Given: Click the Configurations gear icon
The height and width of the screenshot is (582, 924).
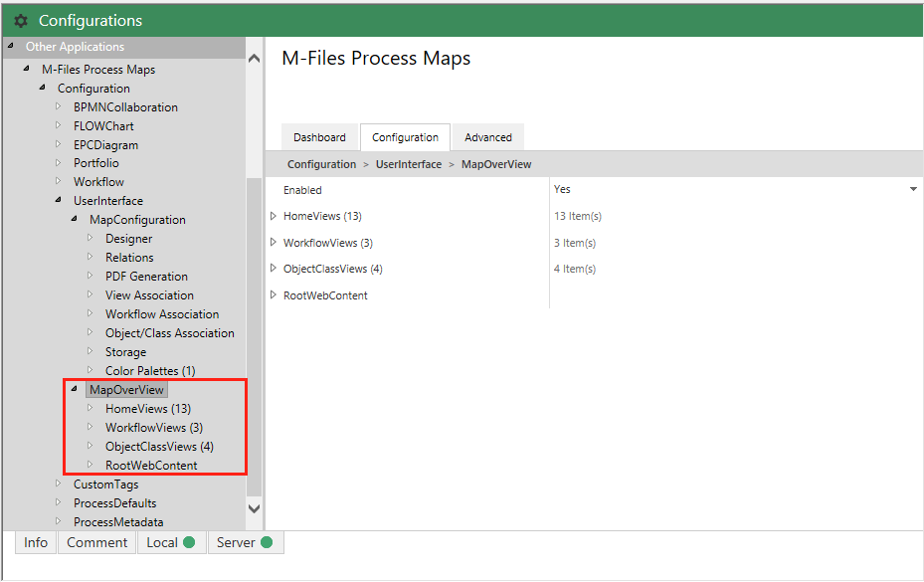Looking at the screenshot, I should pos(21,21).
